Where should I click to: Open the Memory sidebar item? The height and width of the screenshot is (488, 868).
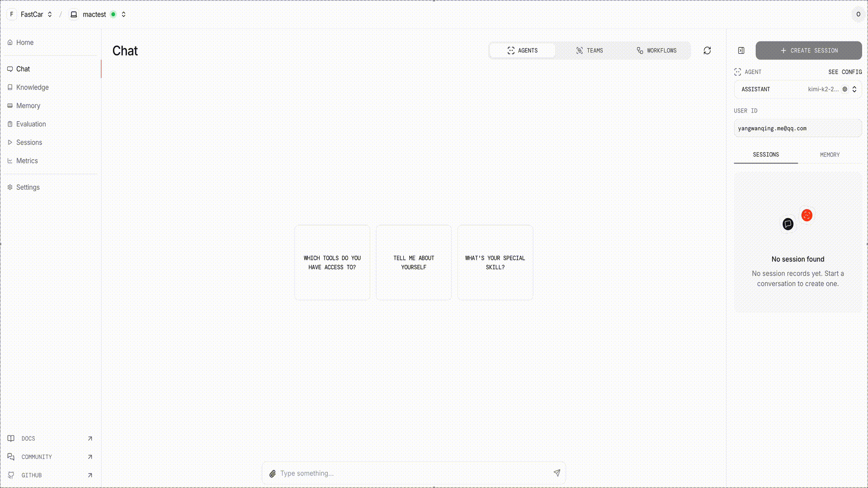click(x=28, y=106)
